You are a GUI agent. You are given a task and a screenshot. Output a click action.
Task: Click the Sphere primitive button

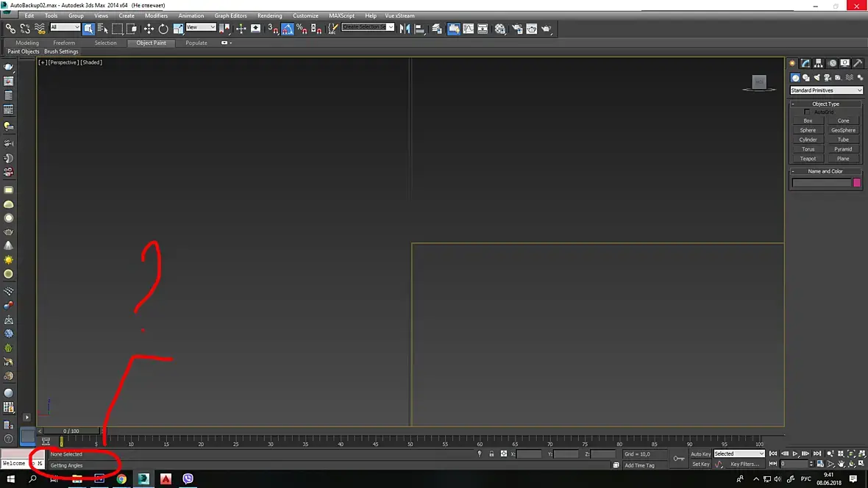pos(808,130)
